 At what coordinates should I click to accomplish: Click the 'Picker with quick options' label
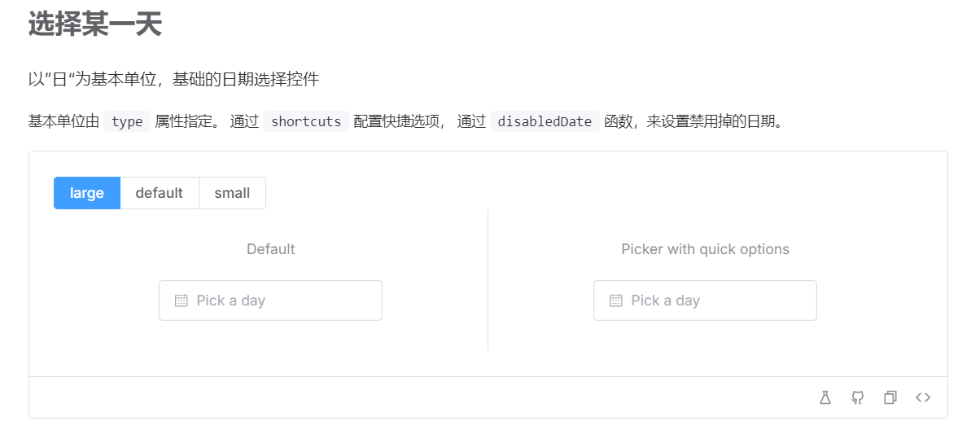pos(706,249)
